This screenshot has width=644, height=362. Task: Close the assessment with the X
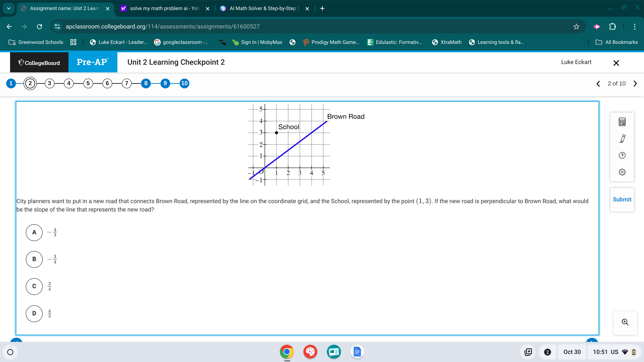point(616,63)
